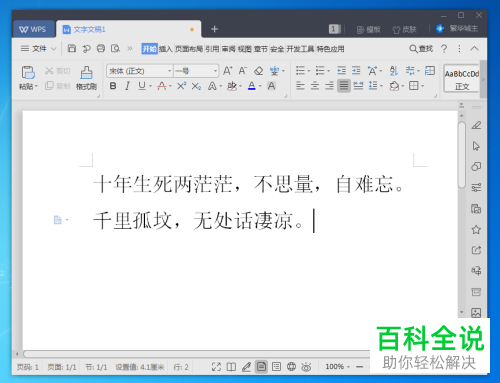The height and width of the screenshot is (383, 500).
Task: Click the Paste (粘贴) clipboard icon
Action: click(28, 72)
